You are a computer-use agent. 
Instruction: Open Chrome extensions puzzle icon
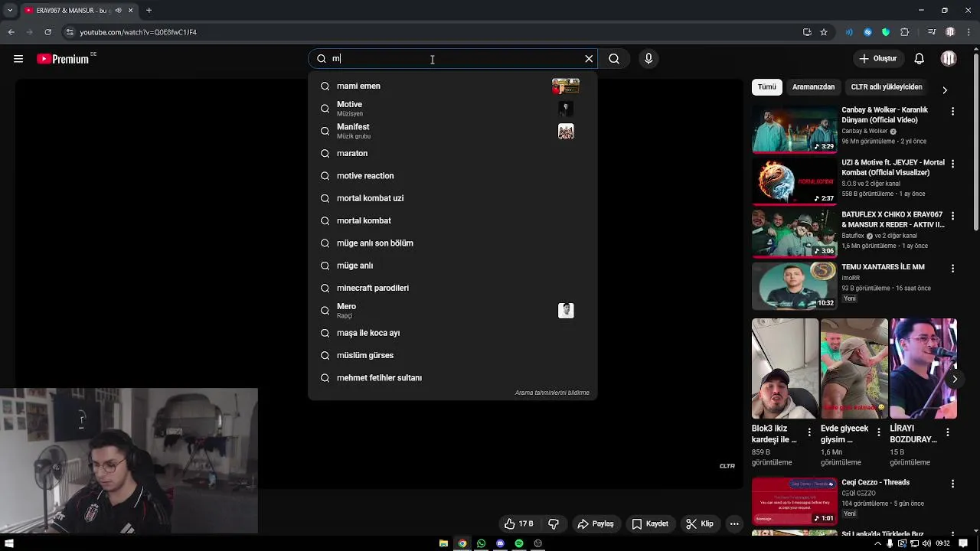pyautogui.click(x=905, y=32)
